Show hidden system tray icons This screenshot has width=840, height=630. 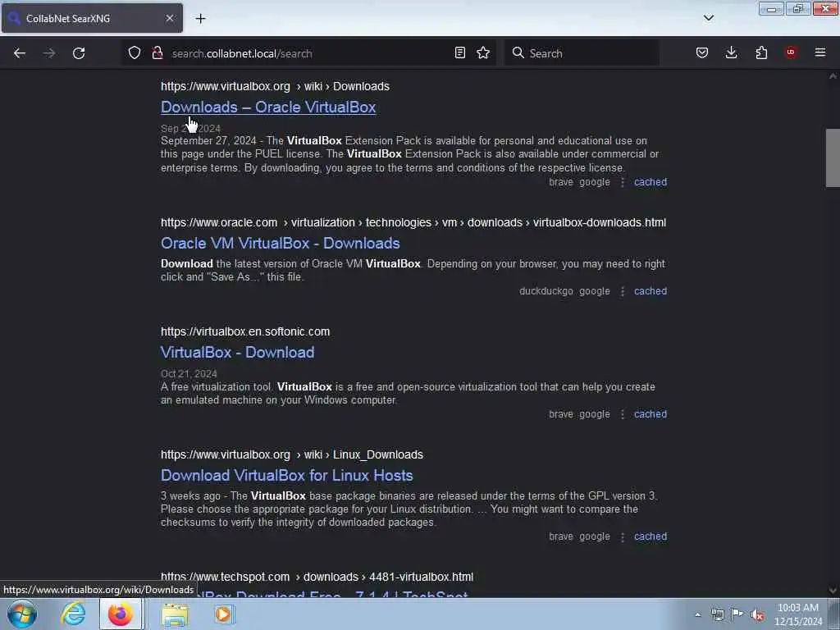click(697, 615)
